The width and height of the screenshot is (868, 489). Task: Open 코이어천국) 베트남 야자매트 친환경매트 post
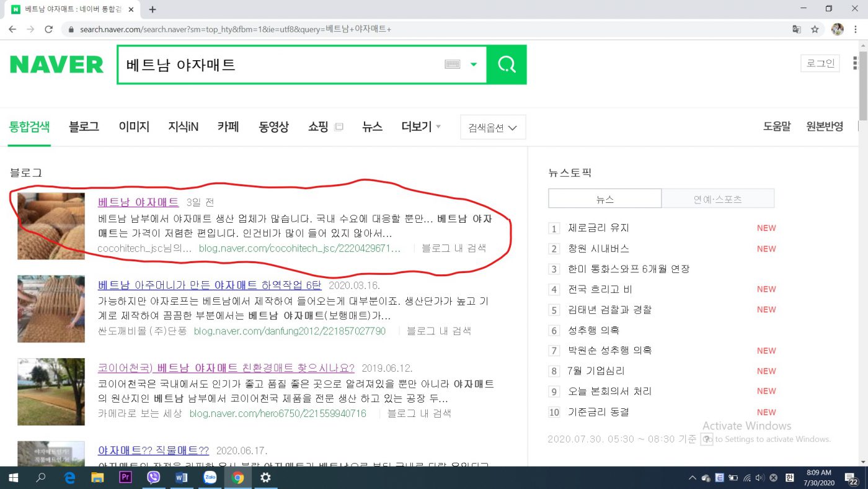pos(226,368)
